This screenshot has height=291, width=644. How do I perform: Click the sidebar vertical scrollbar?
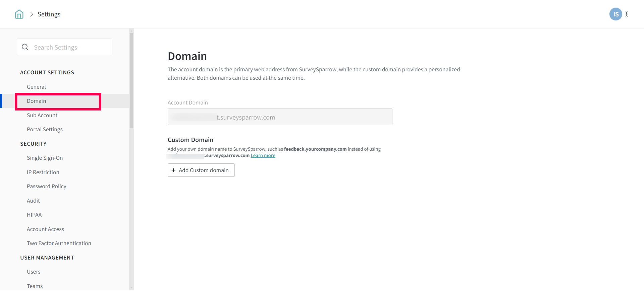coord(131,80)
